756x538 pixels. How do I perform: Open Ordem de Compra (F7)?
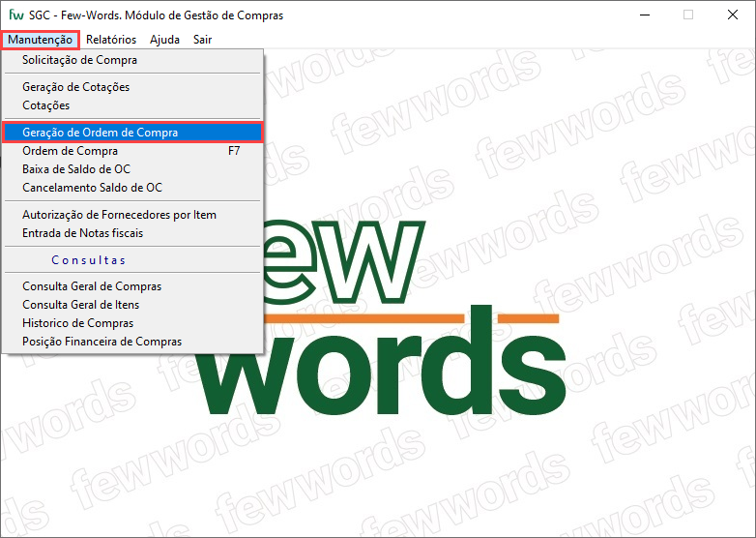pos(132,151)
